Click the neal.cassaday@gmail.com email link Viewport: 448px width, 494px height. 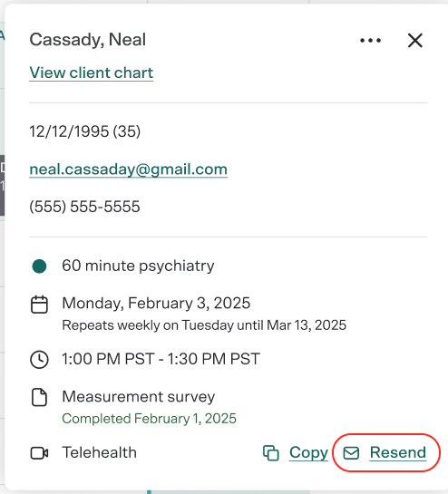tap(128, 170)
